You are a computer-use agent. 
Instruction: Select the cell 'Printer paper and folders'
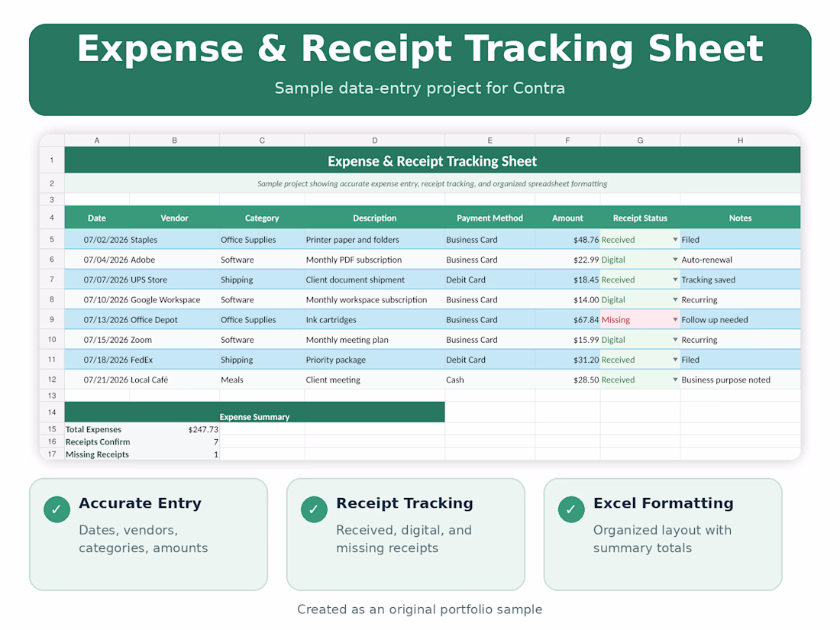[374, 240]
